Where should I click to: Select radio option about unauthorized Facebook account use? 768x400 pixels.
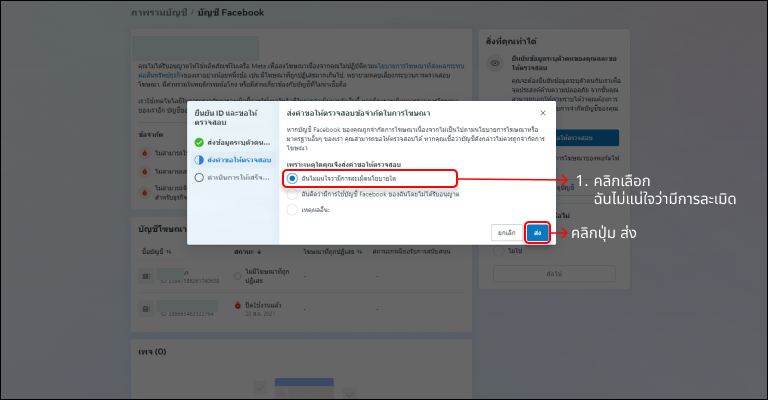[x=292, y=194]
